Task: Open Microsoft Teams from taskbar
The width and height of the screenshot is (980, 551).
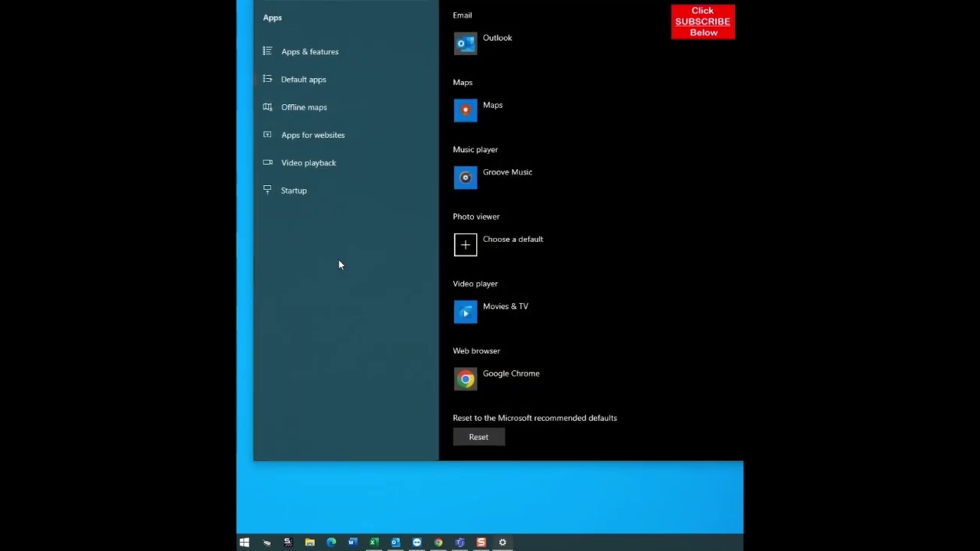Action: pos(459,542)
